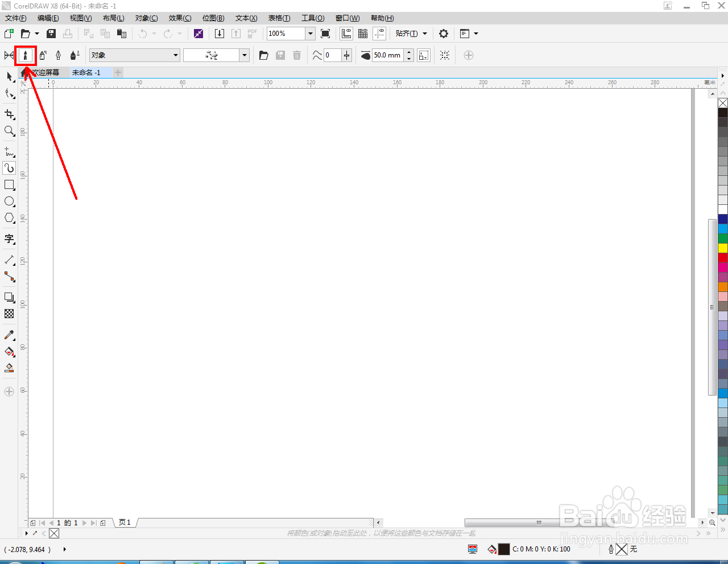Viewport: 728px width, 564px height.
Task: Expand the 对象 category dropdown
Action: point(135,55)
